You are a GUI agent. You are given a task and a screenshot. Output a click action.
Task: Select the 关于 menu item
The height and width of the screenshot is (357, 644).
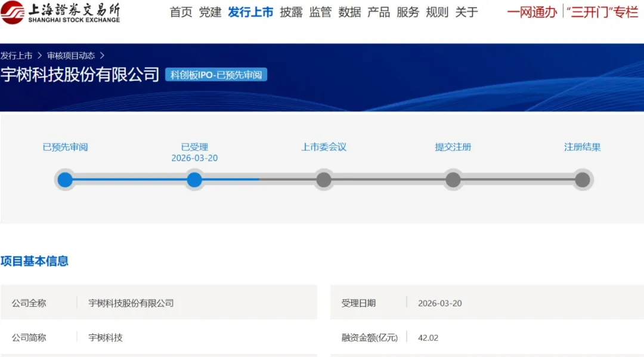click(467, 12)
